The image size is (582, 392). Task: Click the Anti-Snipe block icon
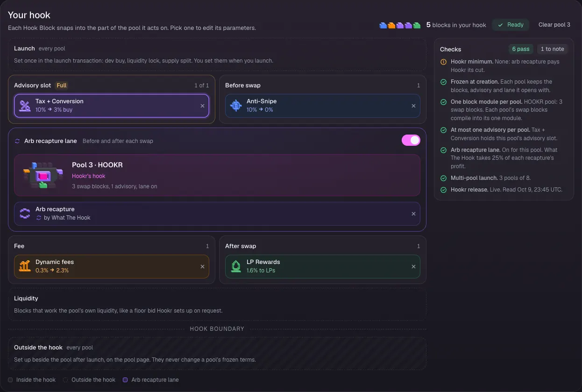pos(236,106)
